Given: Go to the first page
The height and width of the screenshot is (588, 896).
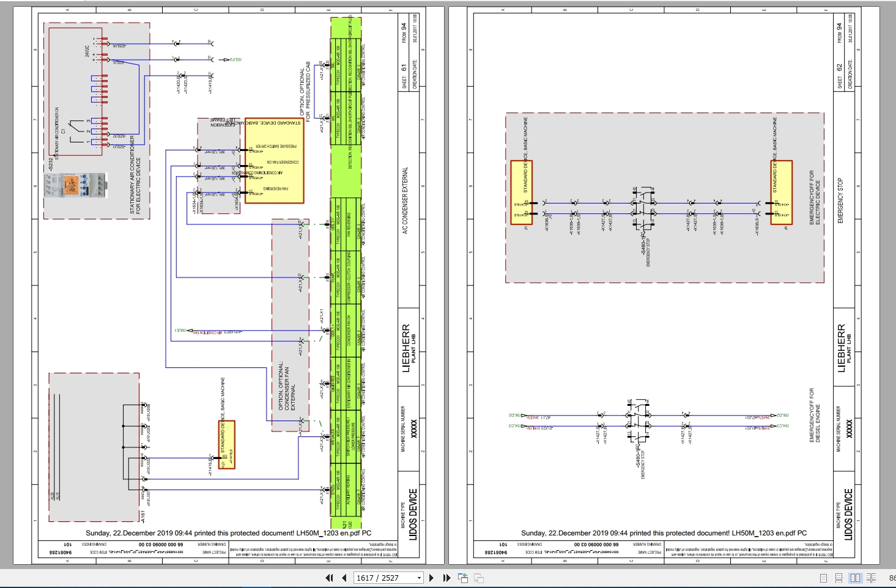Looking at the screenshot, I should [x=329, y=578].
